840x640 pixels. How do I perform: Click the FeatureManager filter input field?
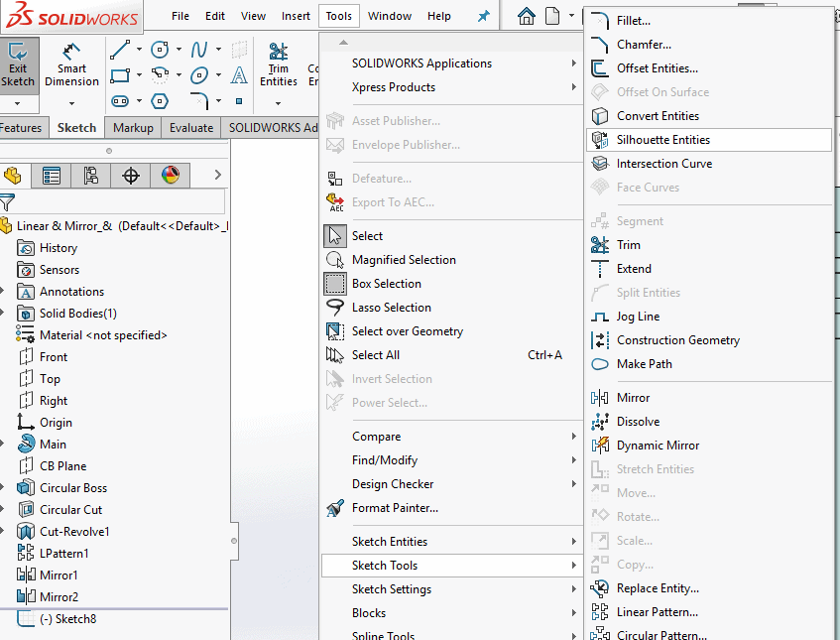click(x=120, y=202)
